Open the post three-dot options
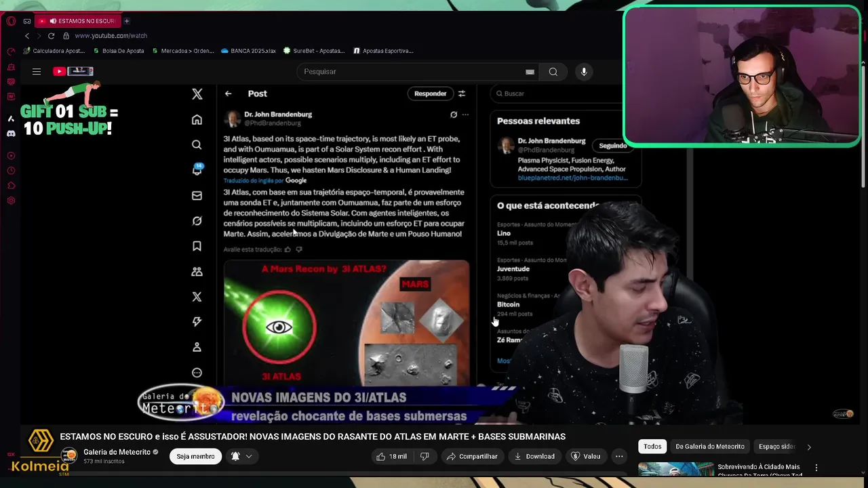868x488 pixels. point(465,115)
